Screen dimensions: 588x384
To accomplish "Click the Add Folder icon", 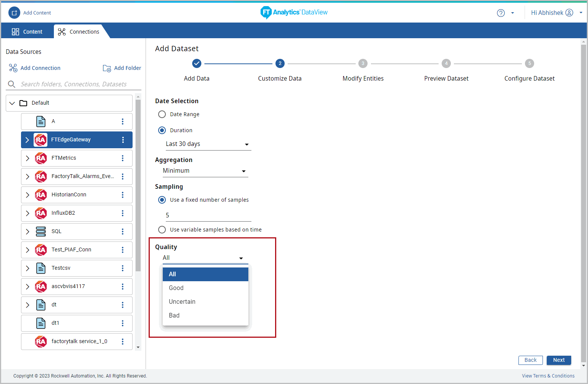I will [107, 68].
